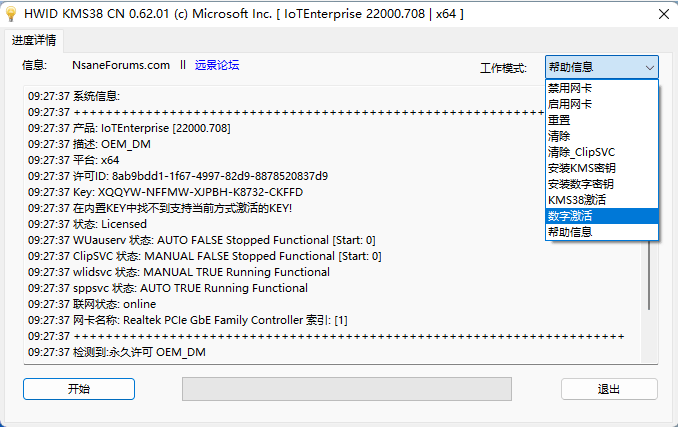Click the WUauserv 状态 log line

click(x=202, y=240)
